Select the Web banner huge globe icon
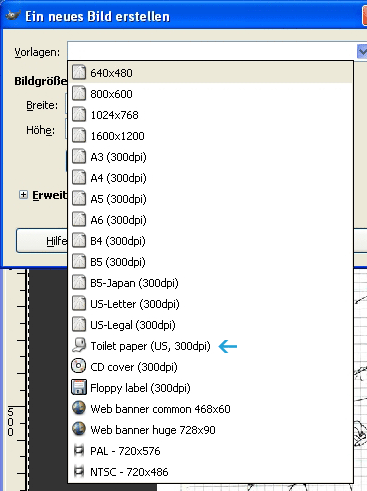This screenshot has width=367, height=491. (x=79, y=429)
